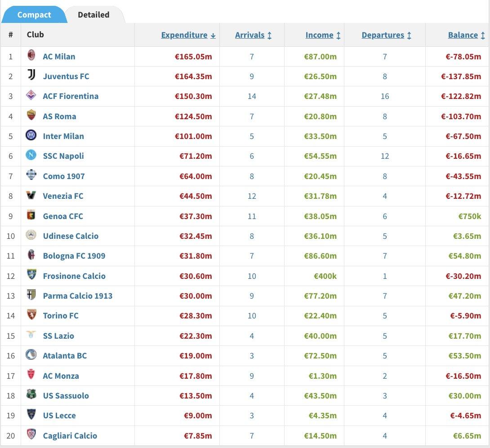
Task: Click Juventus balance €-137.85m
Action: tap(461, 76)
